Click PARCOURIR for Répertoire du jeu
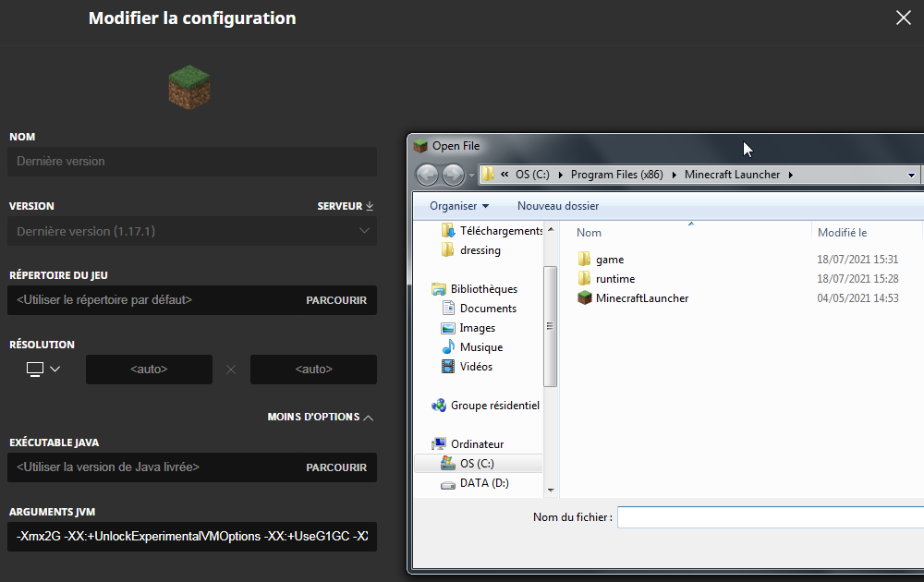 pos(336,300)
